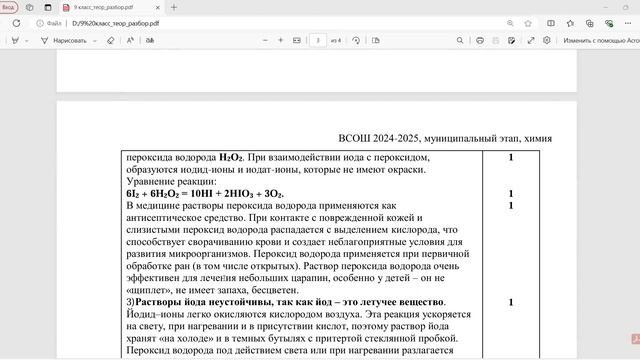The image size is (640, 360).
Task: Rotate the PDF page
Action: (x=356, y=40)
